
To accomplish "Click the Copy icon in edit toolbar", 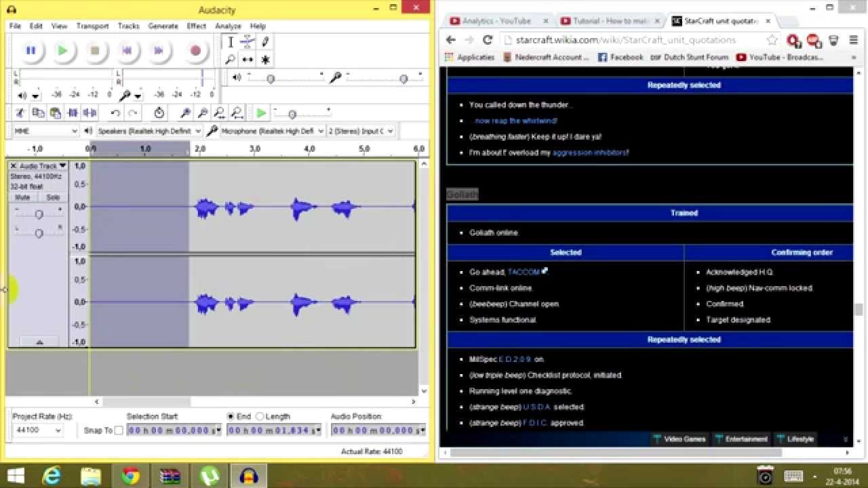I will point(38,113).
